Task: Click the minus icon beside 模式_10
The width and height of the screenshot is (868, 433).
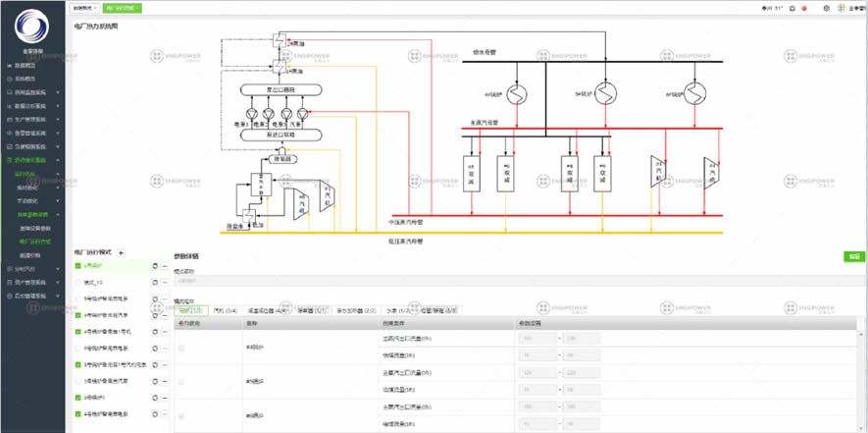Action: tap(164, 282)
